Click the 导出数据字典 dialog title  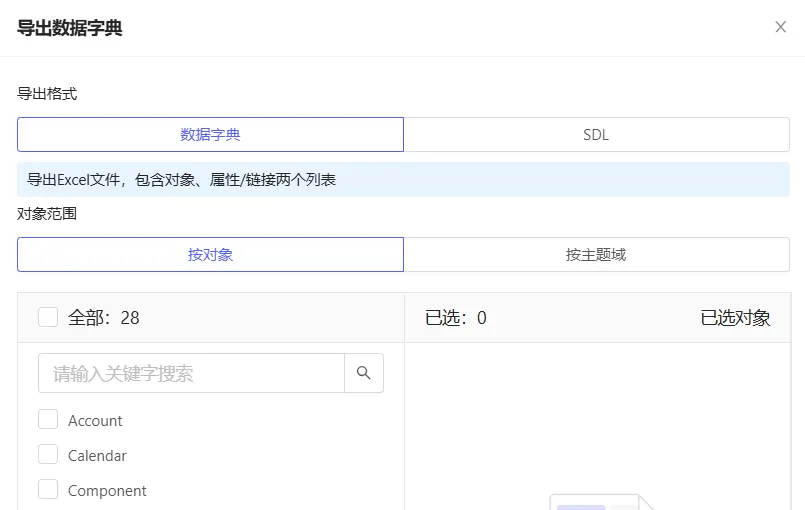[70, 28]
